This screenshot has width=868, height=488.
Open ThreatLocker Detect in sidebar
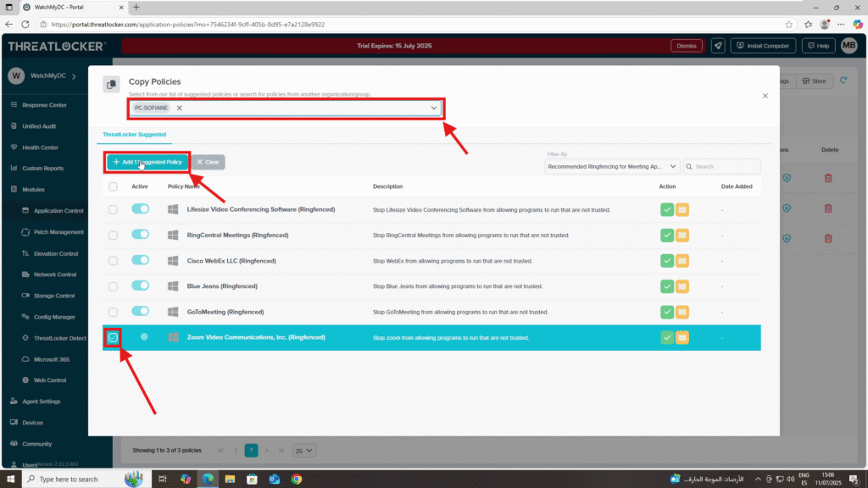(x=59, y=338)
